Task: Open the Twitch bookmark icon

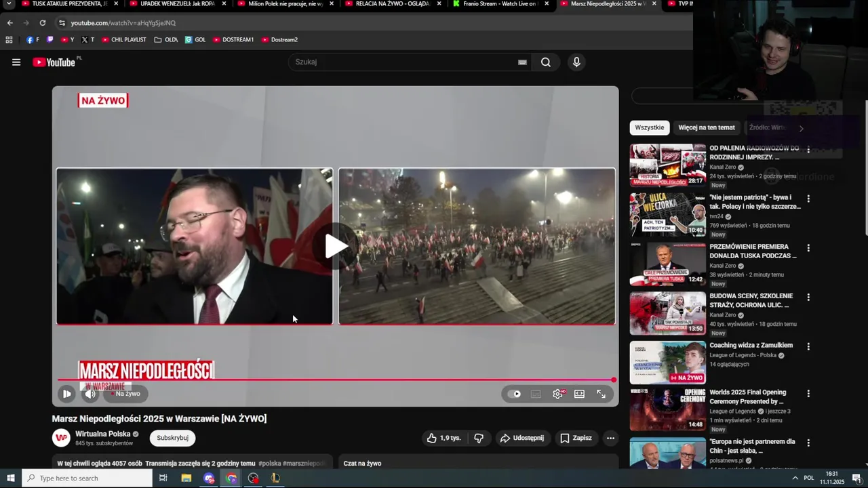Action: (x=50, y=40)
